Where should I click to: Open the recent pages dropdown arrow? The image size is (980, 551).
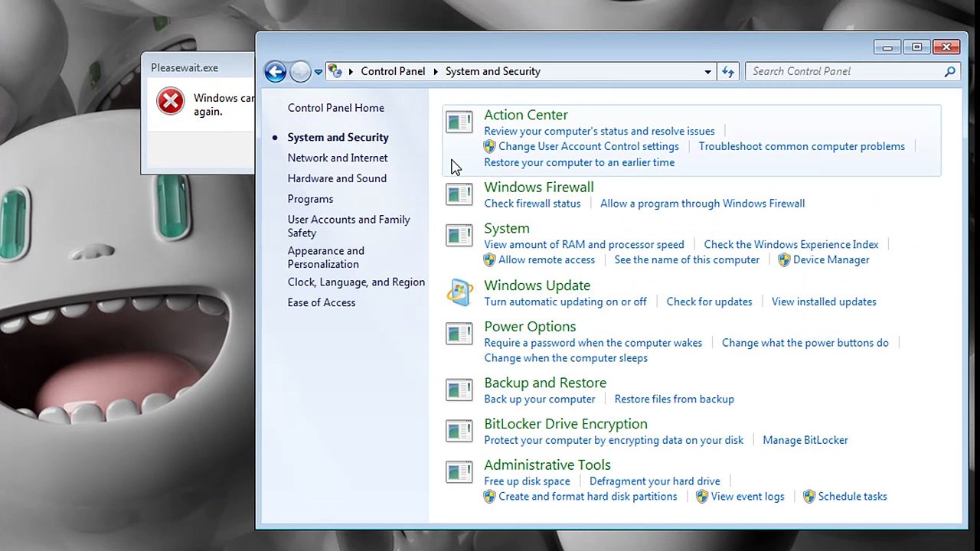pos(318,72)
